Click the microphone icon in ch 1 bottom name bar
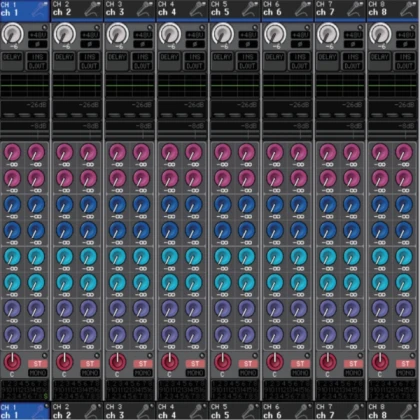Viewport: 420px width, 420px height. [40, 411]
